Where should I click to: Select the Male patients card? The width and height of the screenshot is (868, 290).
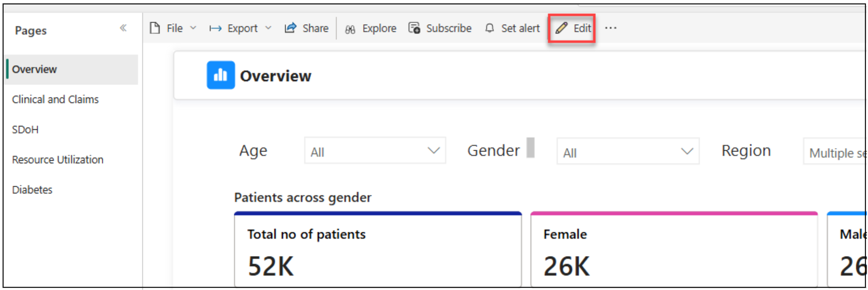click(x=847, y=249)
